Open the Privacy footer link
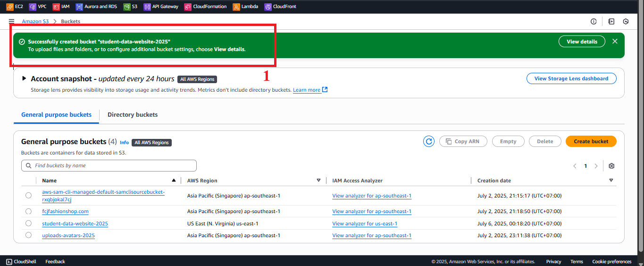The image size is (644, 266). click(x=553, y=261)
